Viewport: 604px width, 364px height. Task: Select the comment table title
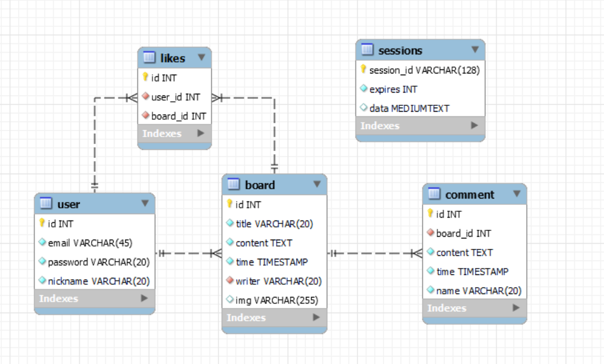coord(470,194)
